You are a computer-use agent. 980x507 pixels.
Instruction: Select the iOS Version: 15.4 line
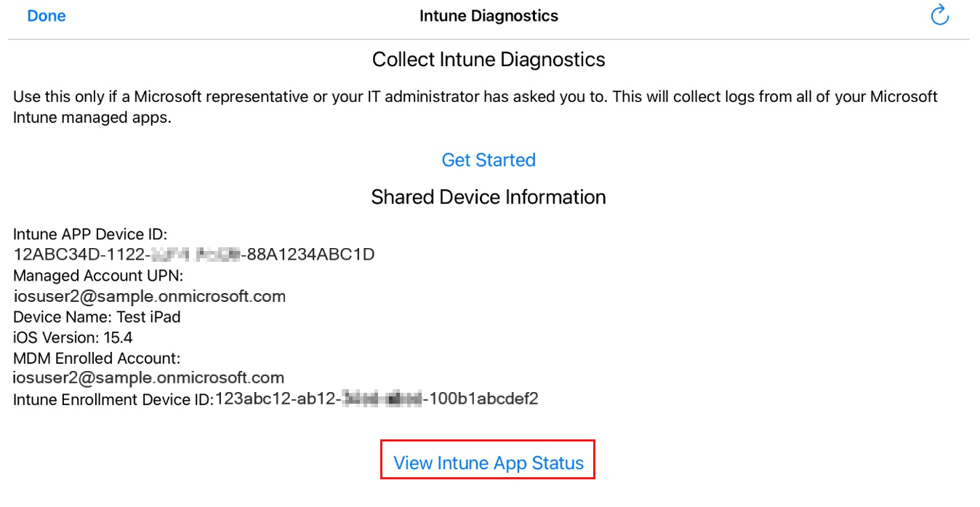tap(73, 338)
